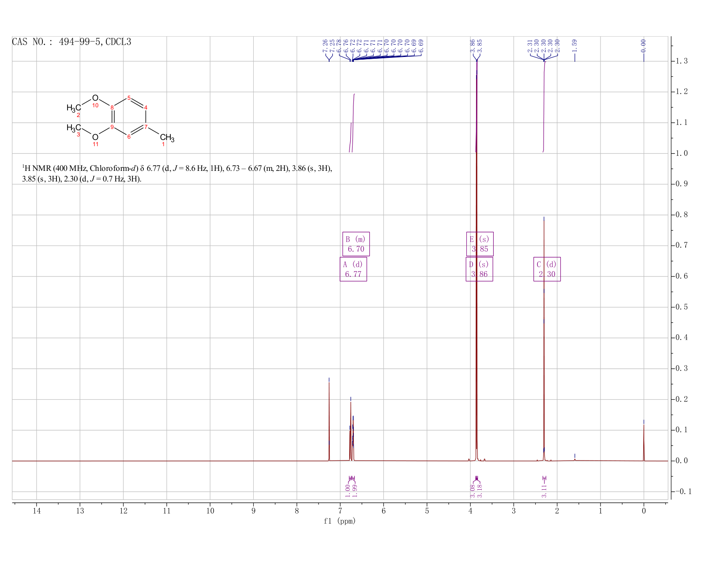Click the 5 tick label on ppm axis
The height and width of the screenshot is (563, 728).
point(427,511)
